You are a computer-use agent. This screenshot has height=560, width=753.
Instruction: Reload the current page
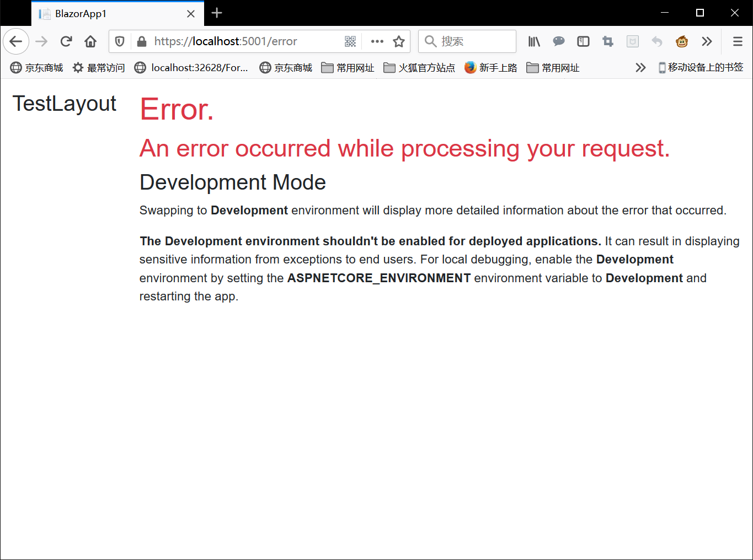click(66, 41)
